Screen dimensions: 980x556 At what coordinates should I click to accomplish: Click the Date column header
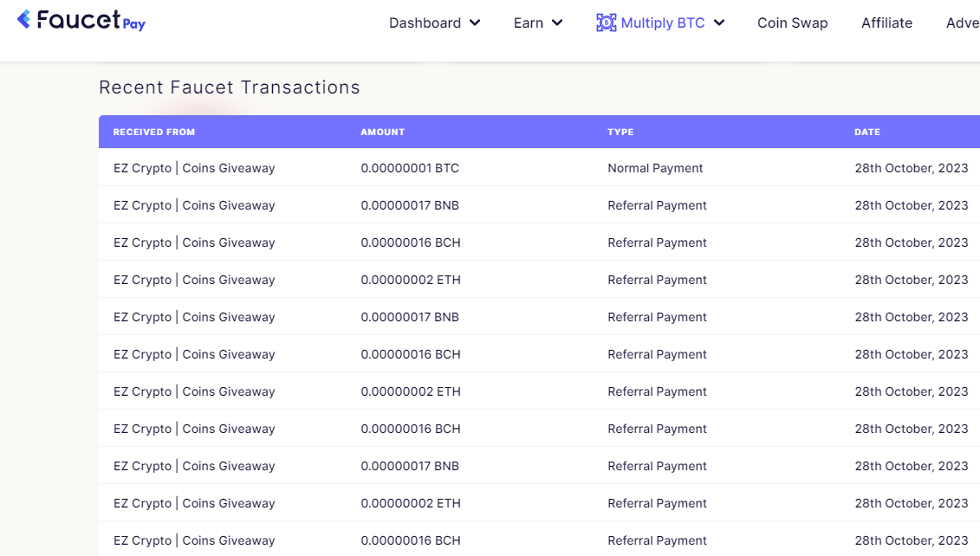(866, 132)
